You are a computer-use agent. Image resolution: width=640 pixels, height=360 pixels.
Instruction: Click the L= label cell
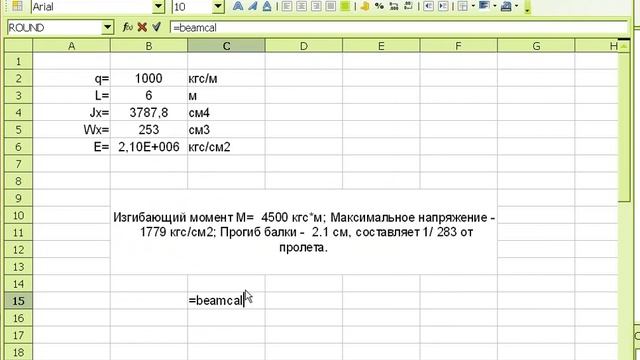tap(71, 96)
